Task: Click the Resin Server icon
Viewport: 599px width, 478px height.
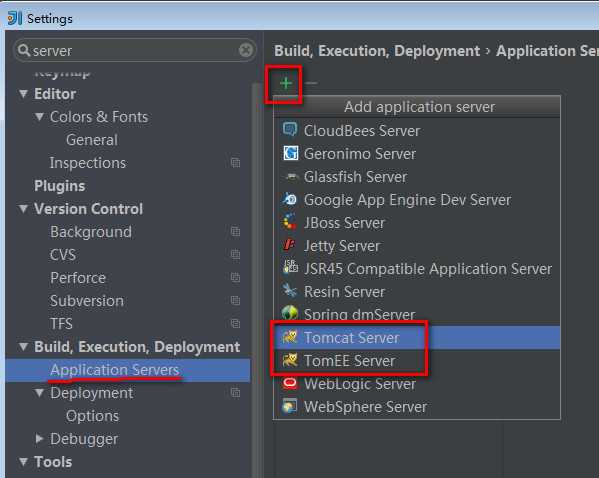Action: pos(290,291)
